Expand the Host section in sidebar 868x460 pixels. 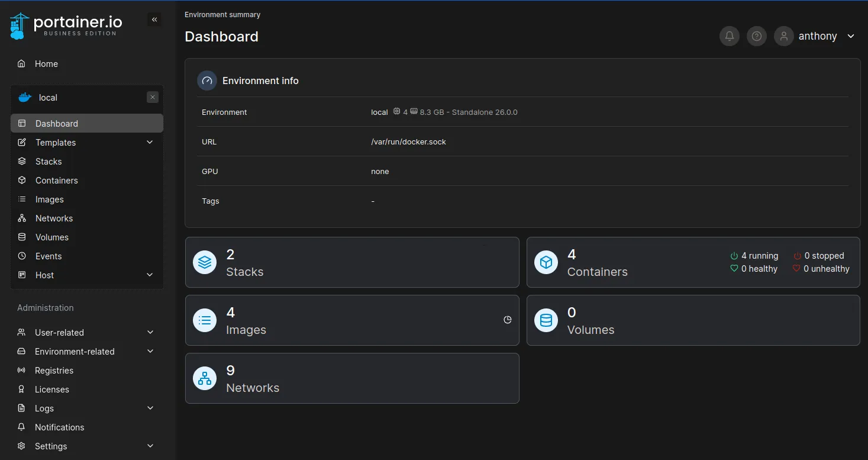click(150, 275)
